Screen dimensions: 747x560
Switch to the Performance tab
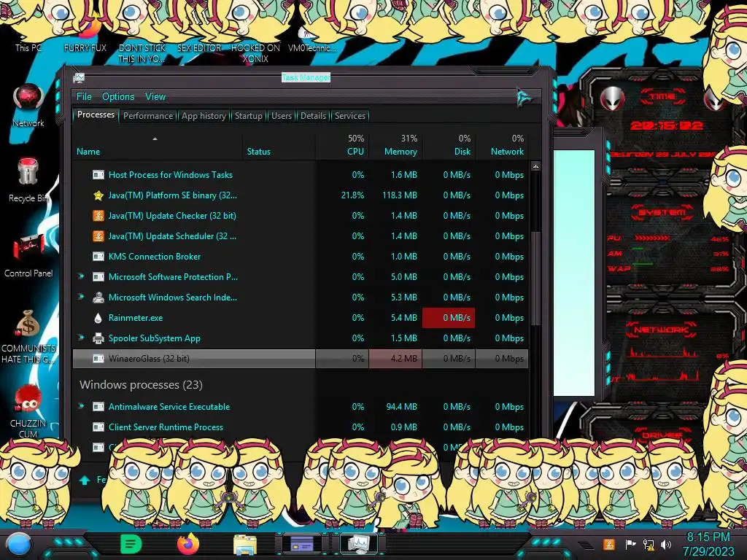coord(148,116)
